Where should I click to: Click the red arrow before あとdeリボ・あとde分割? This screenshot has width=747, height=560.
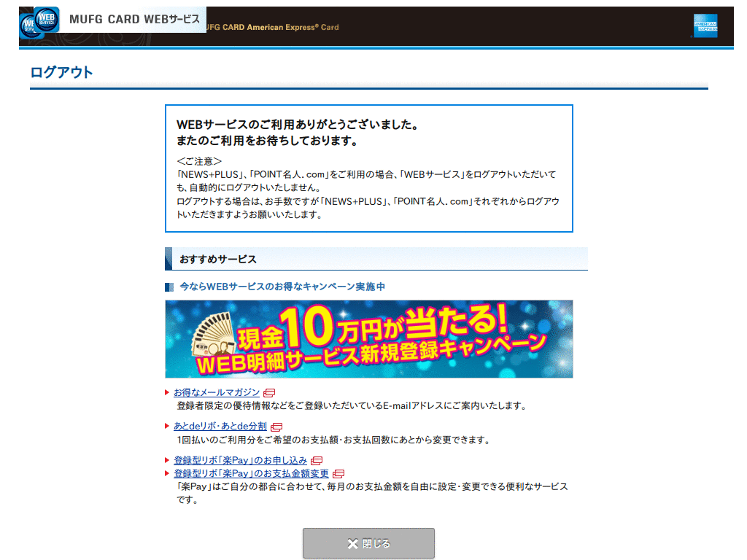click(x=167, y=426)
